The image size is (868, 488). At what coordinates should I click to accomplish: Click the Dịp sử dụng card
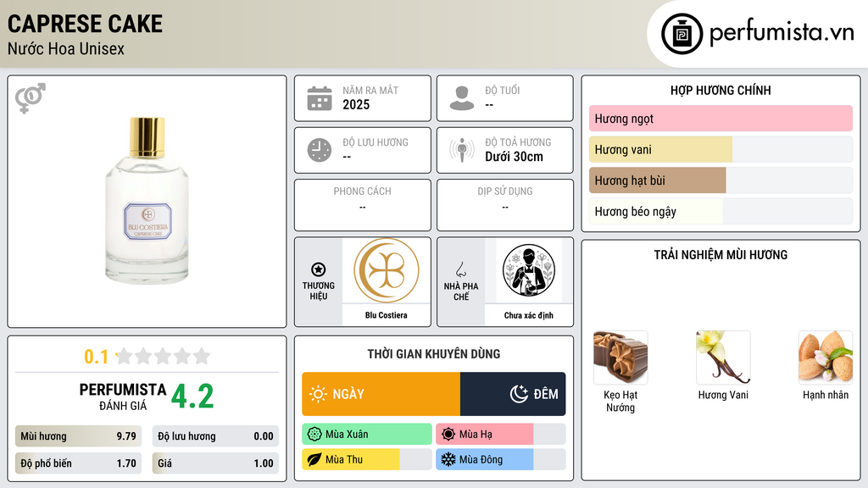tap(505, 205)
